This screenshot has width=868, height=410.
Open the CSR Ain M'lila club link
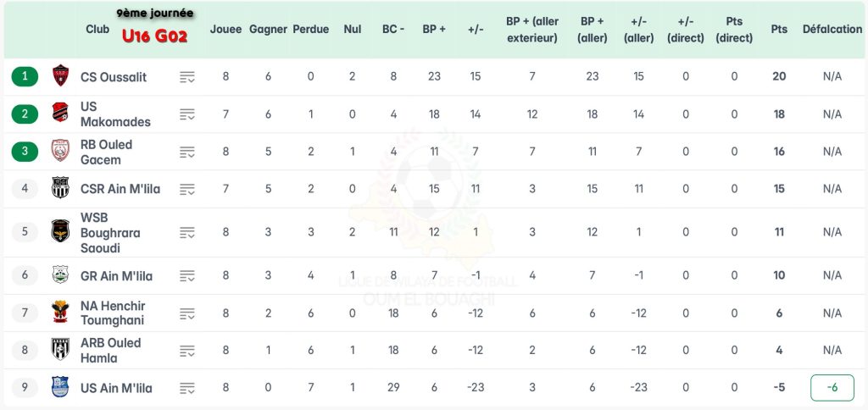coord(114,188)
